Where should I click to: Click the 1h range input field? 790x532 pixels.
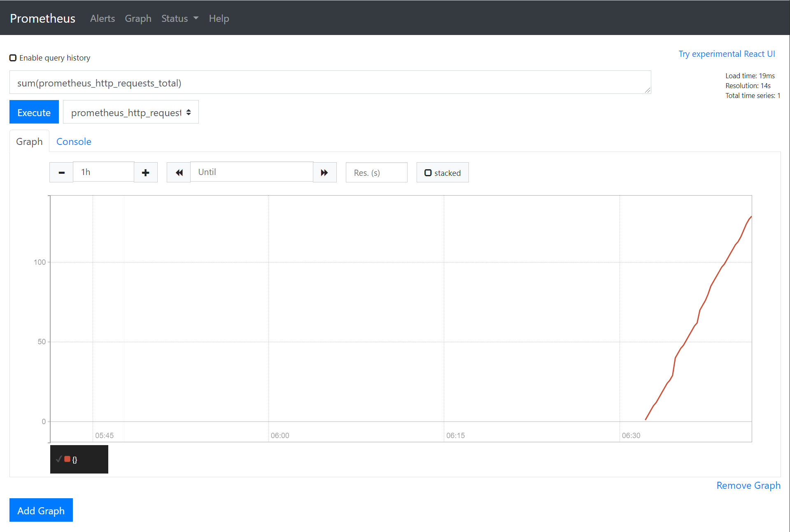(x=104, y=172)
